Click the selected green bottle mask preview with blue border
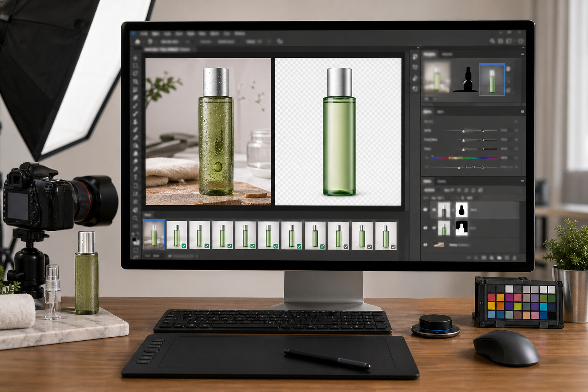Viewport: 588px width, 392px height. point(492,80)
